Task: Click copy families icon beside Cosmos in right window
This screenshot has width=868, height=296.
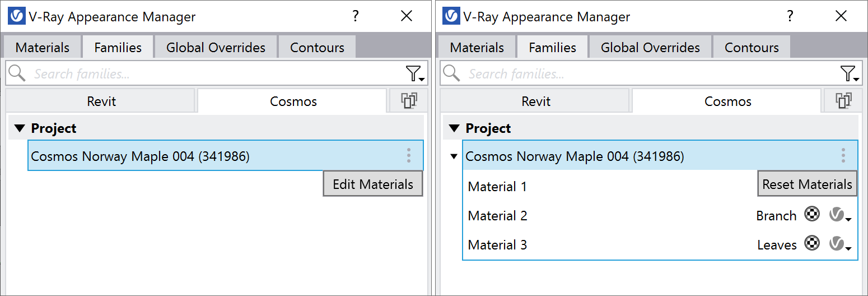Action: pos(844,101)
